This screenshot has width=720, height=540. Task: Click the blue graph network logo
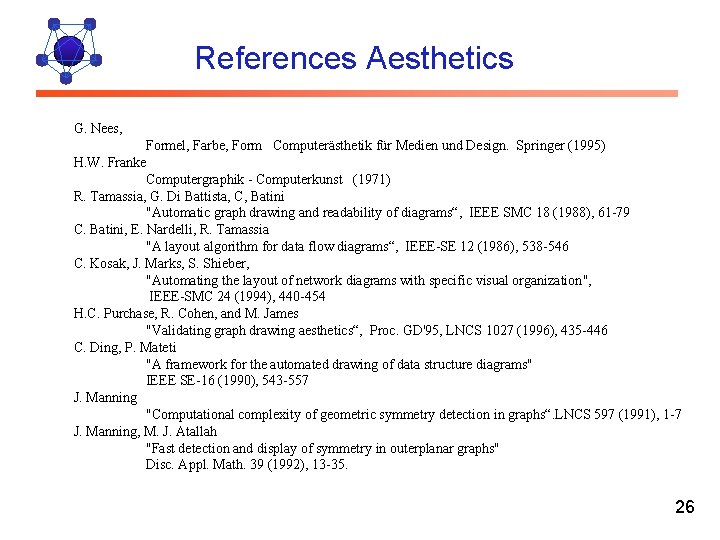click(x=69, y=51)
